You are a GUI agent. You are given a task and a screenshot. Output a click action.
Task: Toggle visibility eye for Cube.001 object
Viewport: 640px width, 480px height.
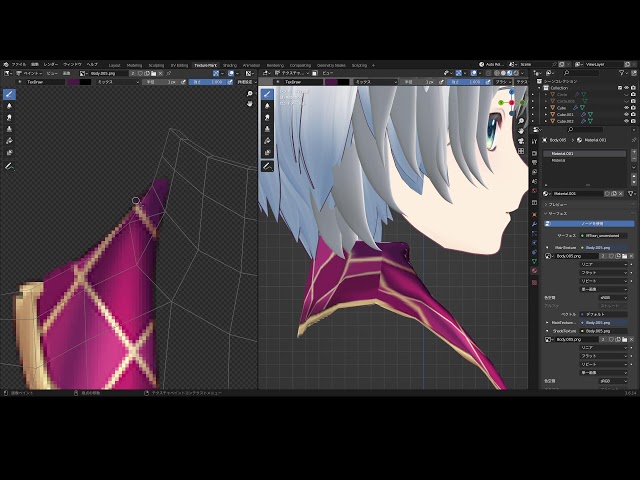(626, 115)
